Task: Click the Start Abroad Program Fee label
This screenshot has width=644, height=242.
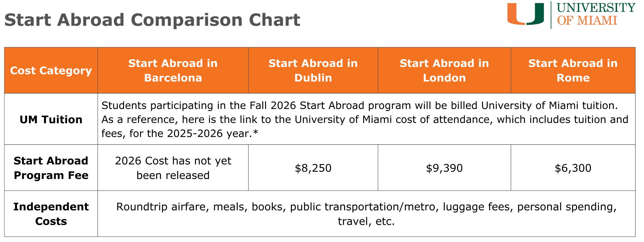Action: tap(51, 168)
